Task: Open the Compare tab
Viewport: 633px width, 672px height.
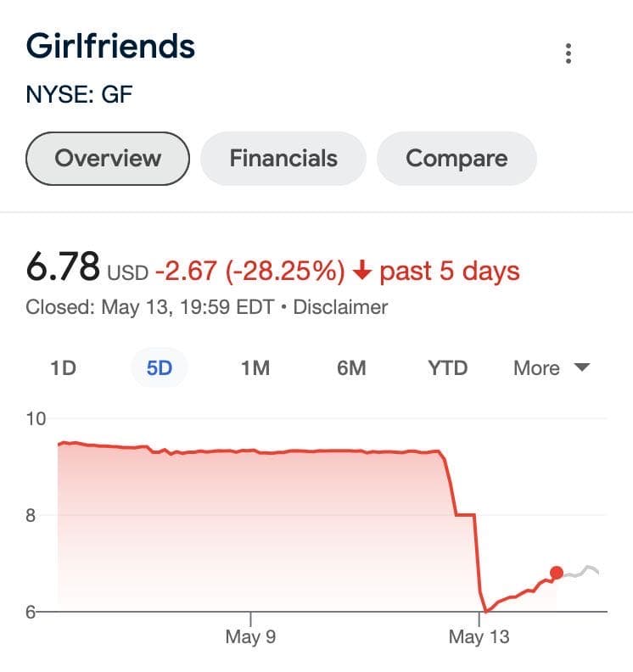Action: point(457,159)
